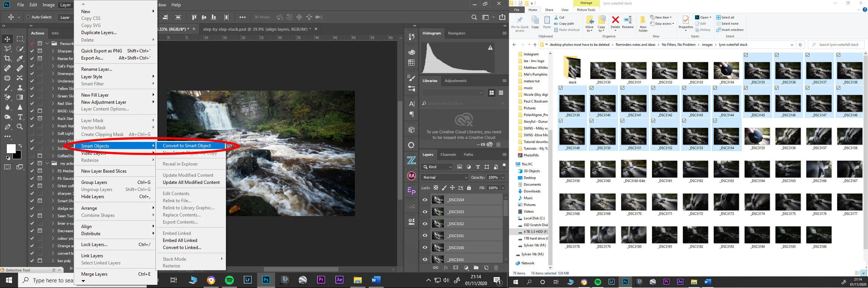Click the add layer mask icon
Screen dimensions: 868x288
click(456, 268)
